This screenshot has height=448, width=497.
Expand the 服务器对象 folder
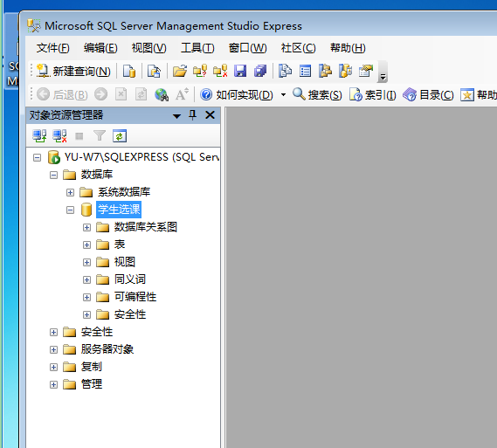coord(53,349)
